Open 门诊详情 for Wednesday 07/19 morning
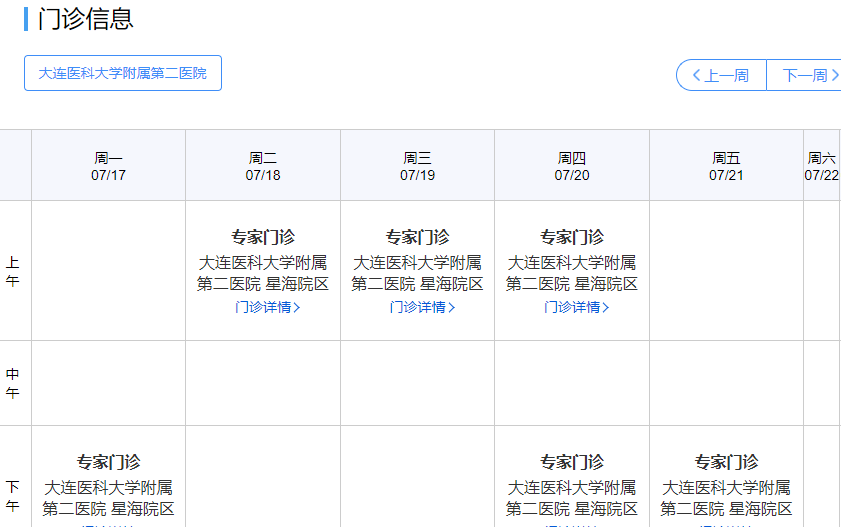 417,308
